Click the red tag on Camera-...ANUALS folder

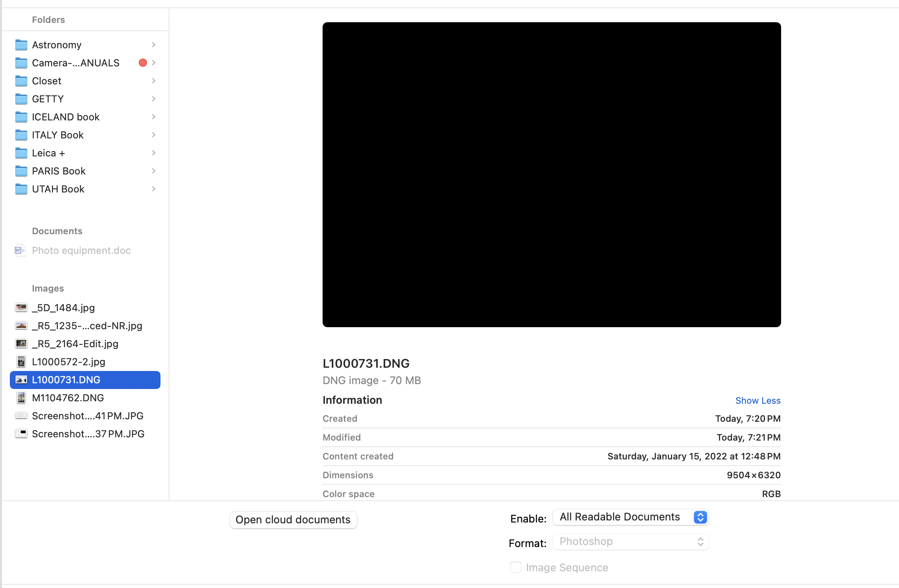pos(142,63)
